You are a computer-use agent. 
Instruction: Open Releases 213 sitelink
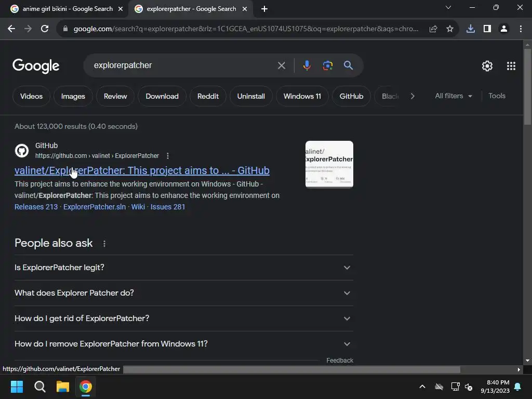[36, 207]
